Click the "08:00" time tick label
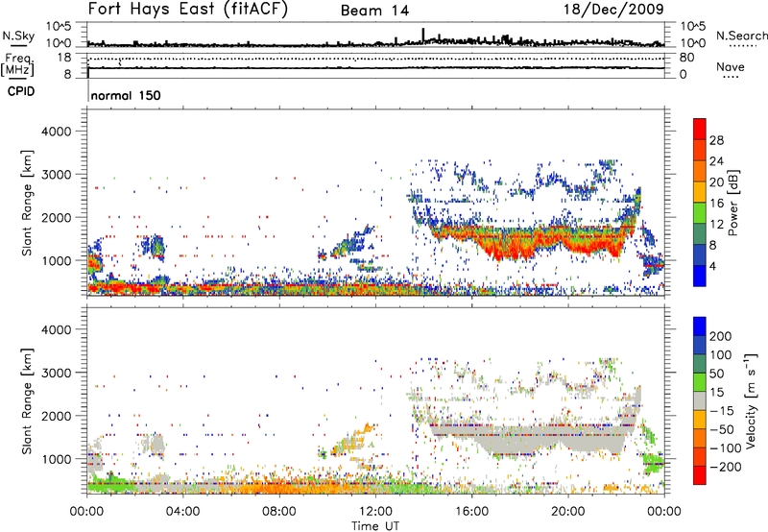Image resolution: width=768 pixels, height=532 pixels. point(278,512)
